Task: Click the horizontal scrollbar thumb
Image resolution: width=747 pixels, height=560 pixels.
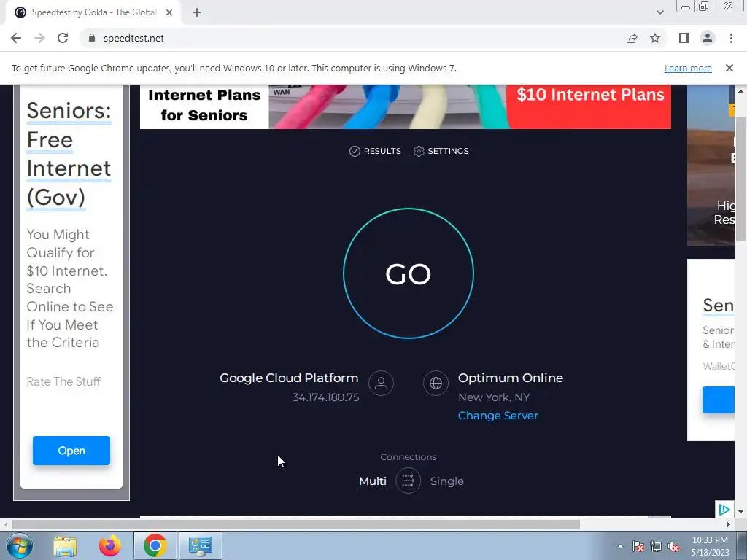Action: click(296, 524)
